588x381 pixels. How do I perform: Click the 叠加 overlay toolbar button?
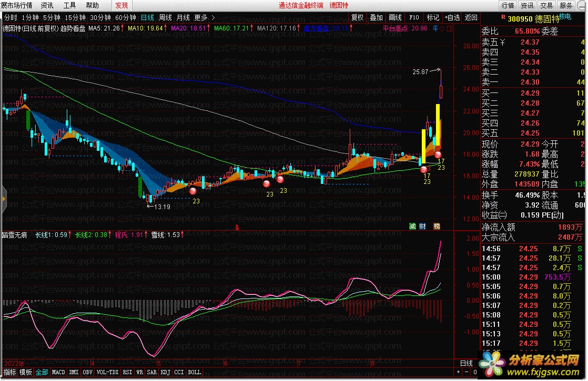click(376, 18)
